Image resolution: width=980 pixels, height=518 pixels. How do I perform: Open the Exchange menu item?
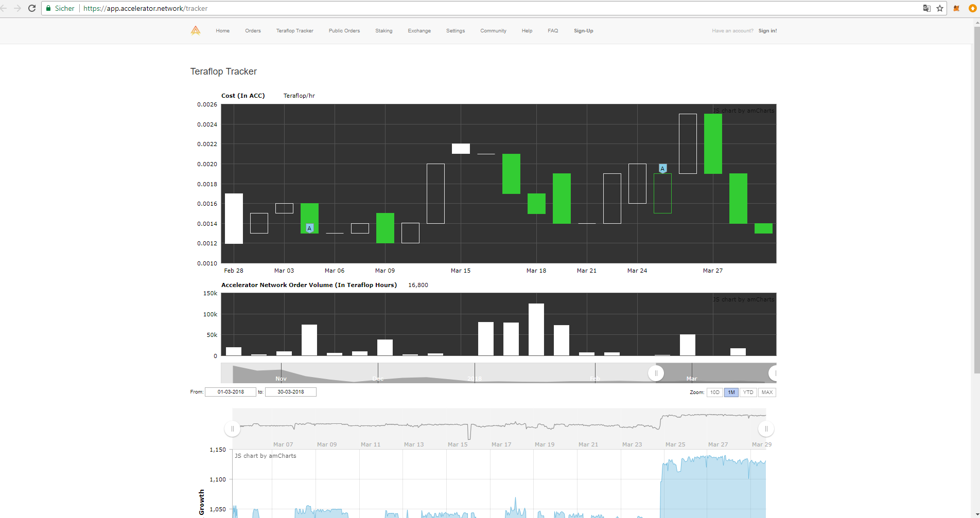(x=419, y=31)
